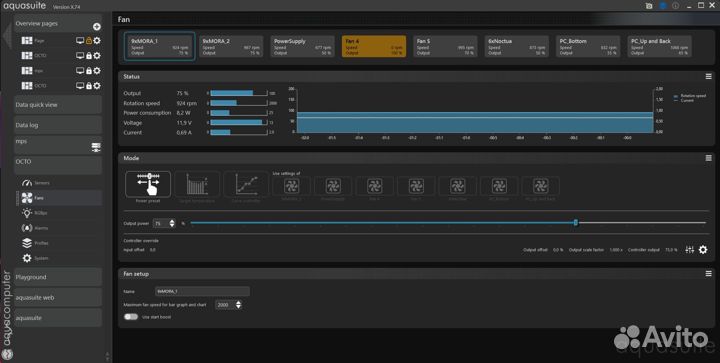The width and height of the screenshot is (720, 363).
Task: Use settings of PowerSupply fan icon
Action: coord(333,186)
